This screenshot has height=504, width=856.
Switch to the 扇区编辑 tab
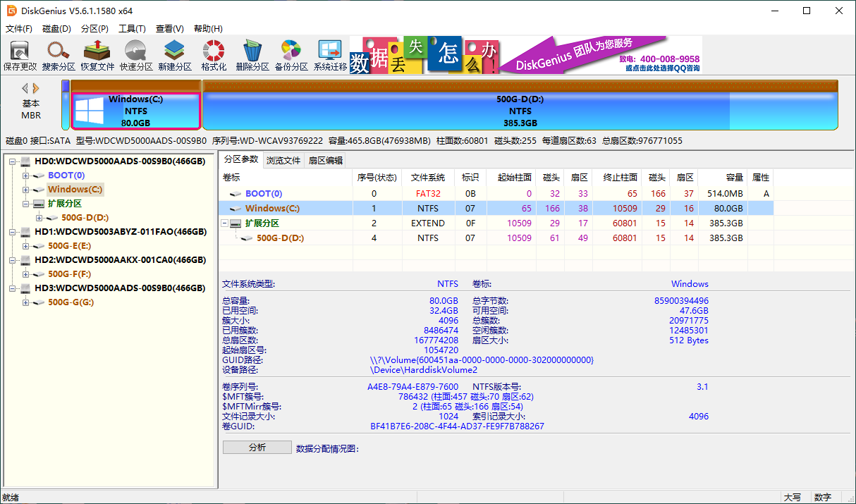click(325, 160)
